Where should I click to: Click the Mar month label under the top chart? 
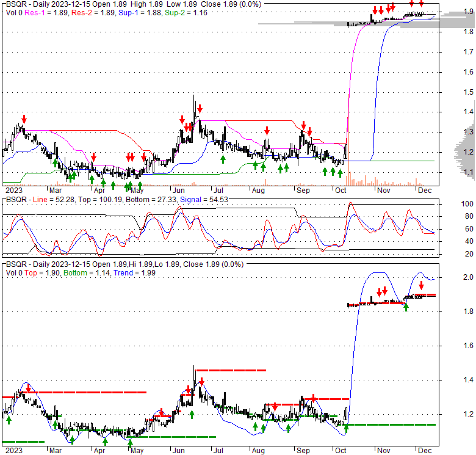[x=56, y=191]
